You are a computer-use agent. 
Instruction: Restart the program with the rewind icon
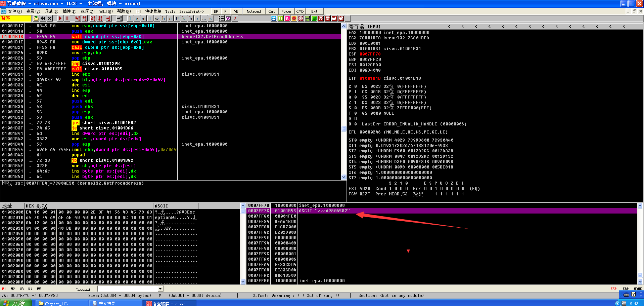pos(43,18)
